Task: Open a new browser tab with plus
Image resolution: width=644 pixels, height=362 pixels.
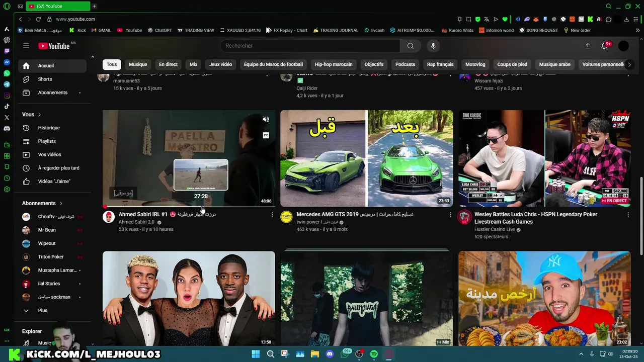Action: pyautogui.click(x=94, y=6)
